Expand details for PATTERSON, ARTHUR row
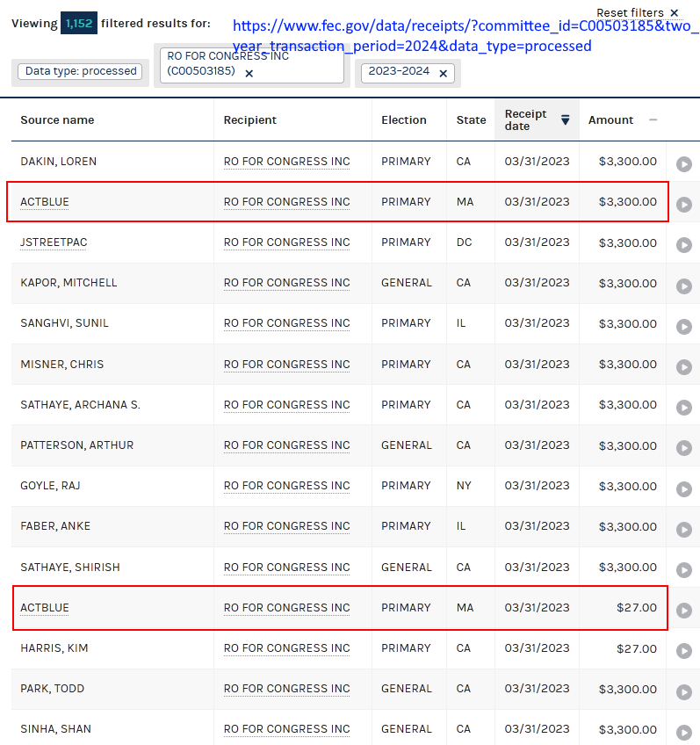Image resolution: width=700 pixels, height=745 pixels. pyautogui.click(x=684, y=448)
